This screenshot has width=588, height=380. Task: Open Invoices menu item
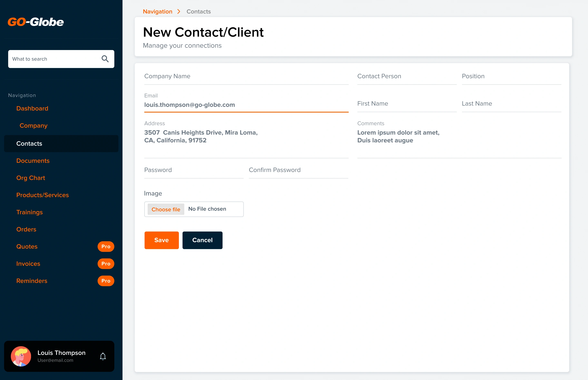28,264
